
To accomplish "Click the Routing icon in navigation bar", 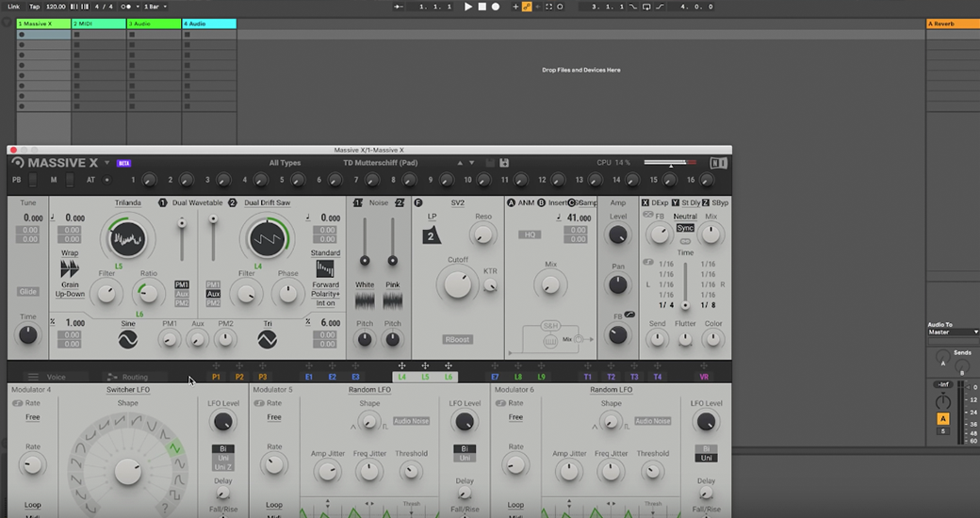I will (112, 377).
